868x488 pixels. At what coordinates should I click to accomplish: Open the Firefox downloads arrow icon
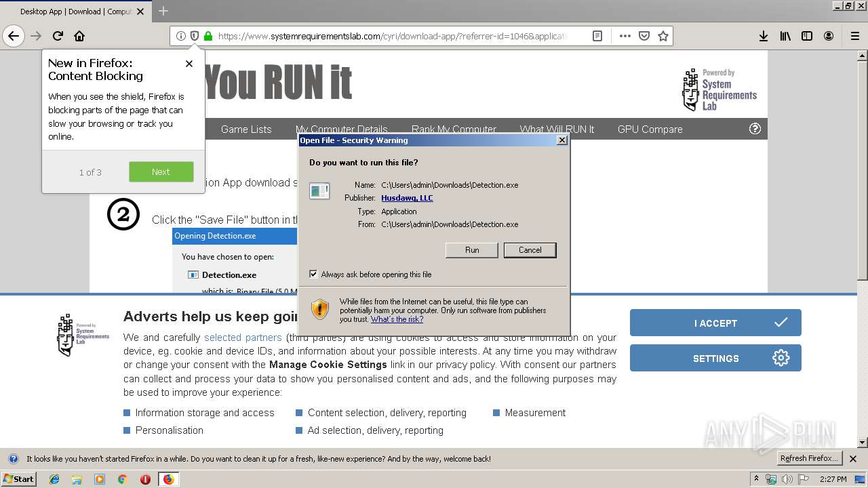[x=764, y=36]
